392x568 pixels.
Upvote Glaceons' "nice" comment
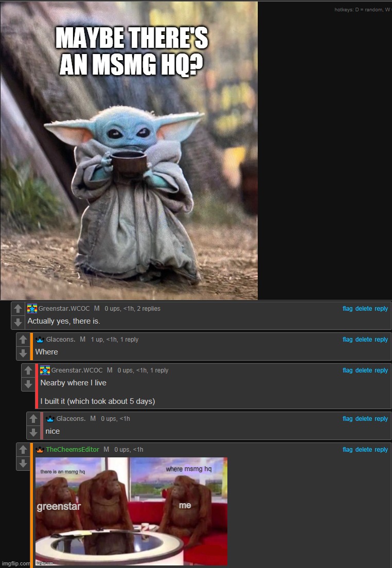(33, 419)
